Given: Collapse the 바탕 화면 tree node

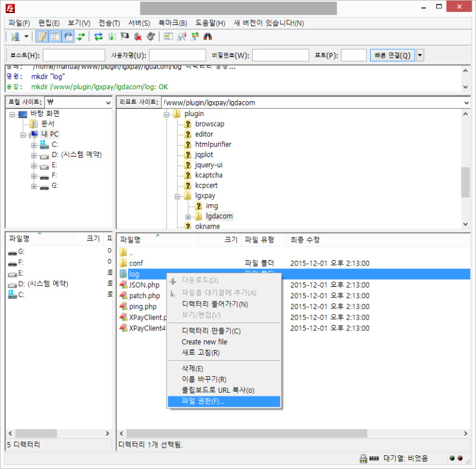Looking at the screenshot, I should (x=12, y=114).
